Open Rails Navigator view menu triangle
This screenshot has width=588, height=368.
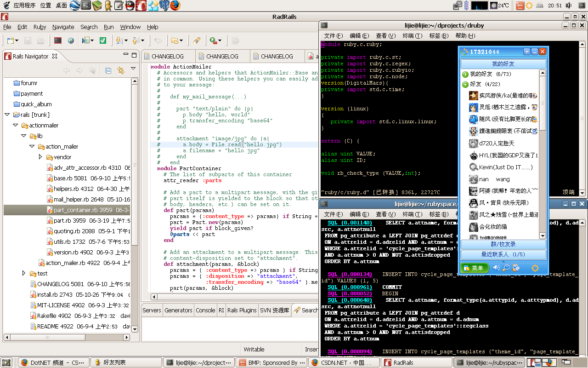point(133,69)
